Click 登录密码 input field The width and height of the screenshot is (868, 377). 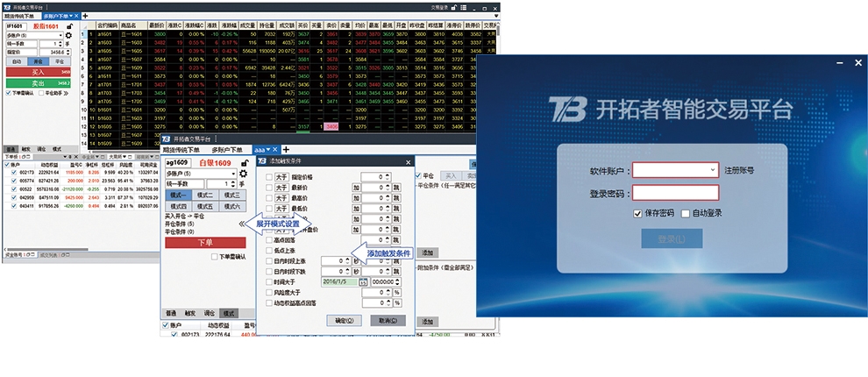click(x=676, y=193)
